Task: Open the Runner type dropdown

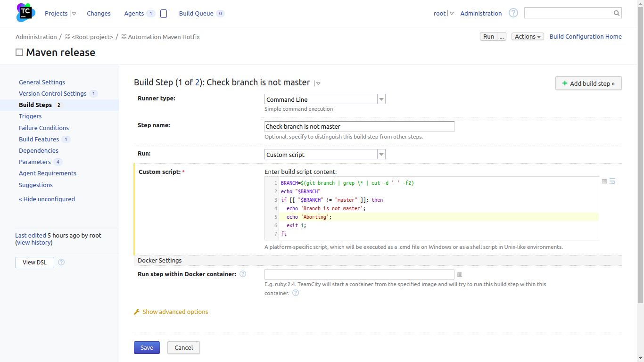Action: pyautogui.click(x=325, y=99)
